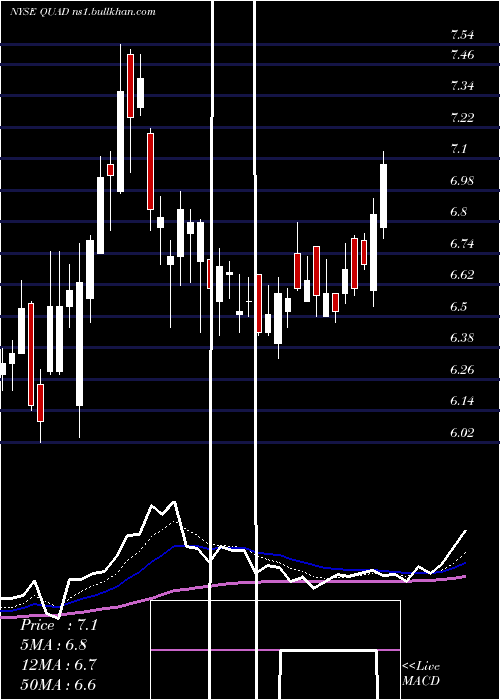Click the 6.38 price axis label
The width and height of the screenshot is (500, 700).
[x=462, y=338]
